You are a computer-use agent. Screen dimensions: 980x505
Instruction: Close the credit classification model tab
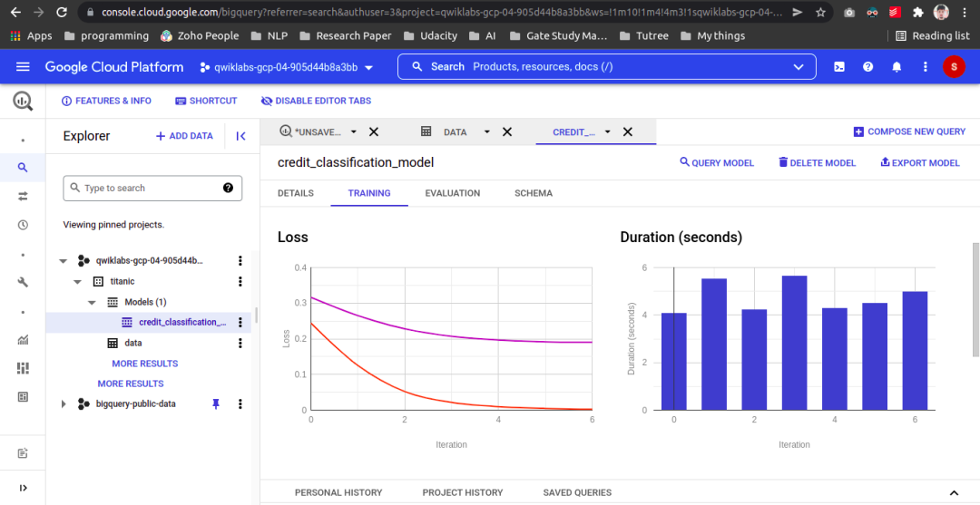coord(627,131)
